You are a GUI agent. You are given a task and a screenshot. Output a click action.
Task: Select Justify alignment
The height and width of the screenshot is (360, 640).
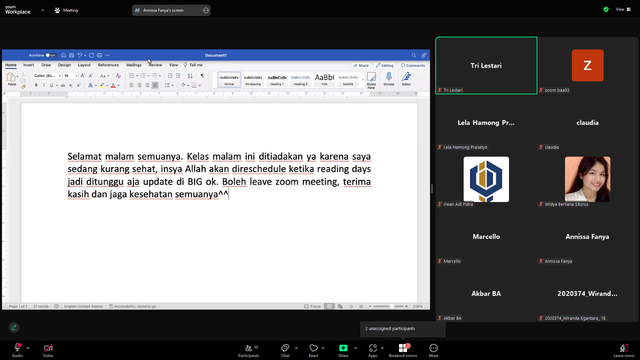tap(155, 85)
